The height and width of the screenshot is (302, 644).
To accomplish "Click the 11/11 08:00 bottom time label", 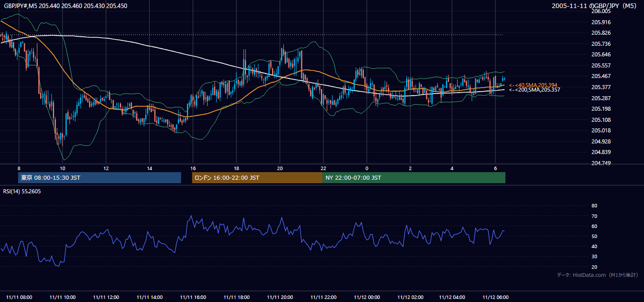I will 19,297.
